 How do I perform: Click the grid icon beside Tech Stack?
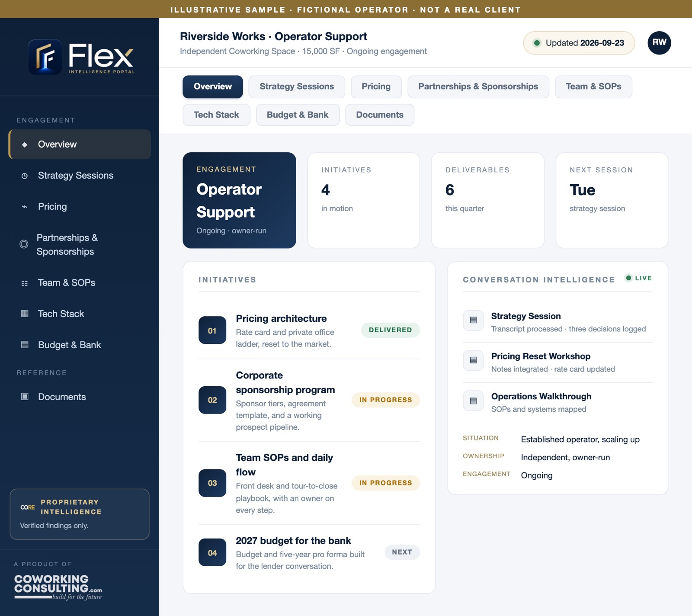coord(25,314)
